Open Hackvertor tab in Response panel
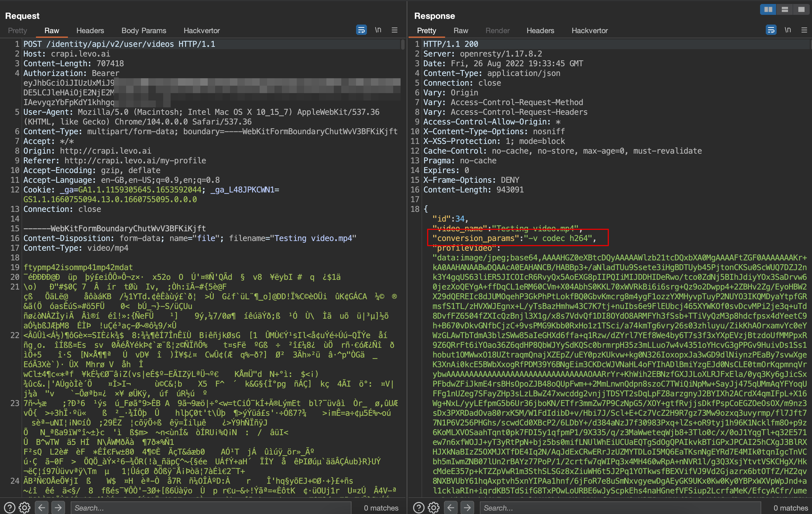Viewport: 812px width, 514px height. tap(589, 30)
